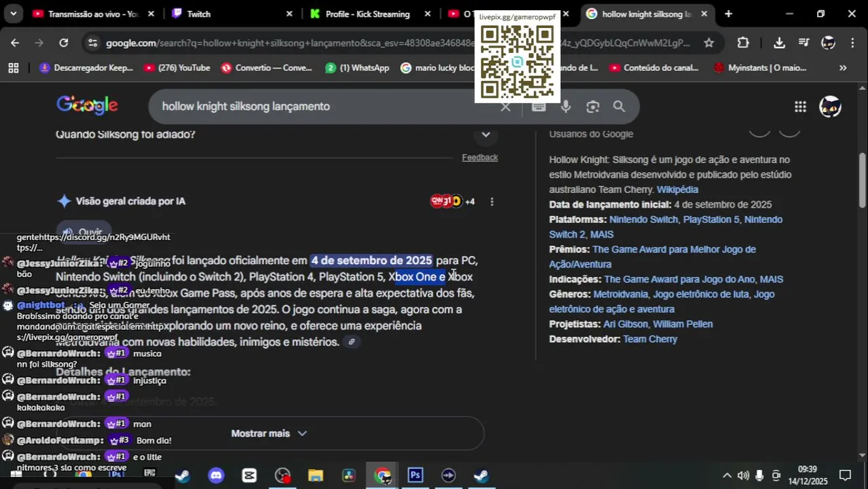Open the Ari Gibson designer link
The height and width of the screenshot is (489, 868).
coord(624,324)
